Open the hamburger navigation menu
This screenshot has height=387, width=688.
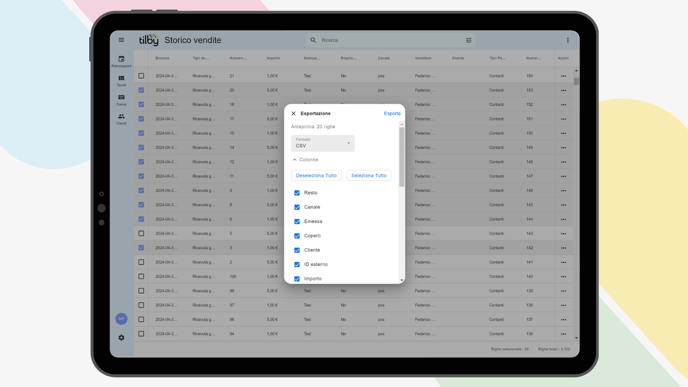coord(122,40)
